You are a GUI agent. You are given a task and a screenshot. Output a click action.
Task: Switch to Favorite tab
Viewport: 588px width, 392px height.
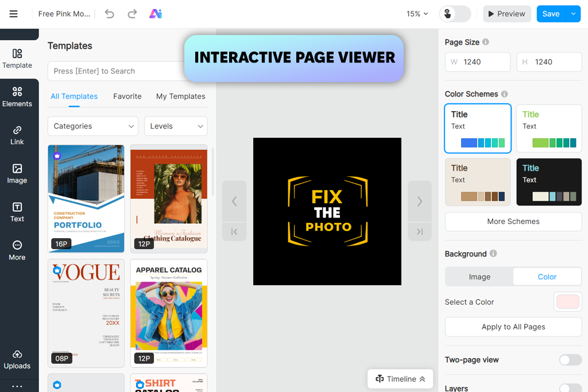tap(127, 96)
